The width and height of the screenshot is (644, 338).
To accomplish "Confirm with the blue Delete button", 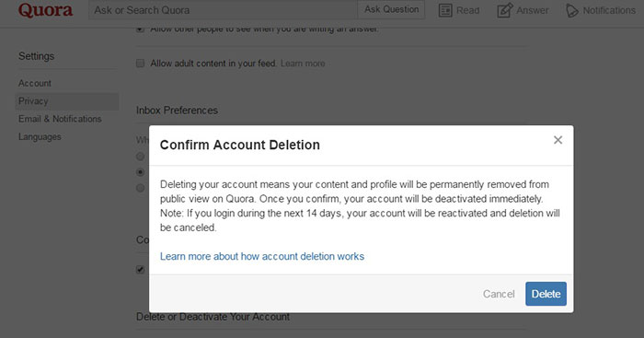I will (x=546, y=294).
